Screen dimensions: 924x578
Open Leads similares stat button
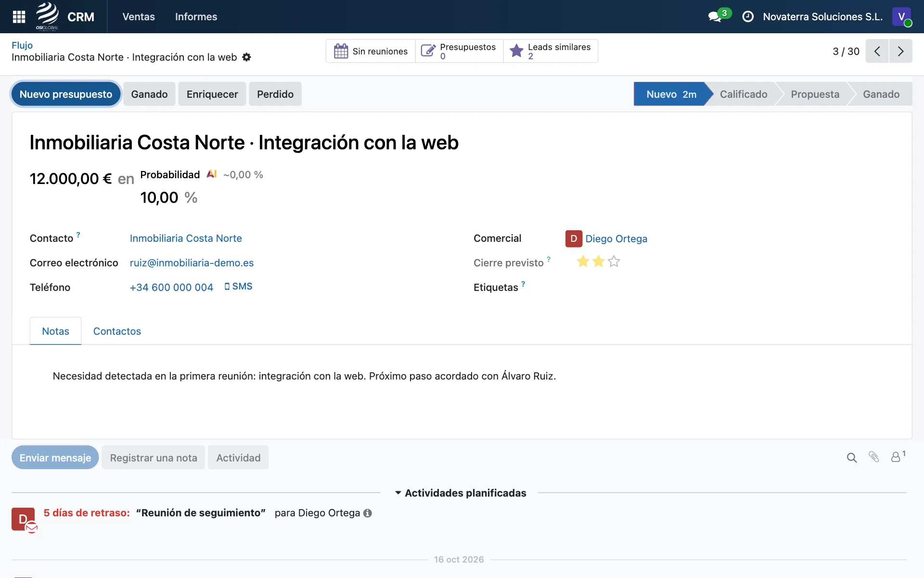(x=551, y=51)
